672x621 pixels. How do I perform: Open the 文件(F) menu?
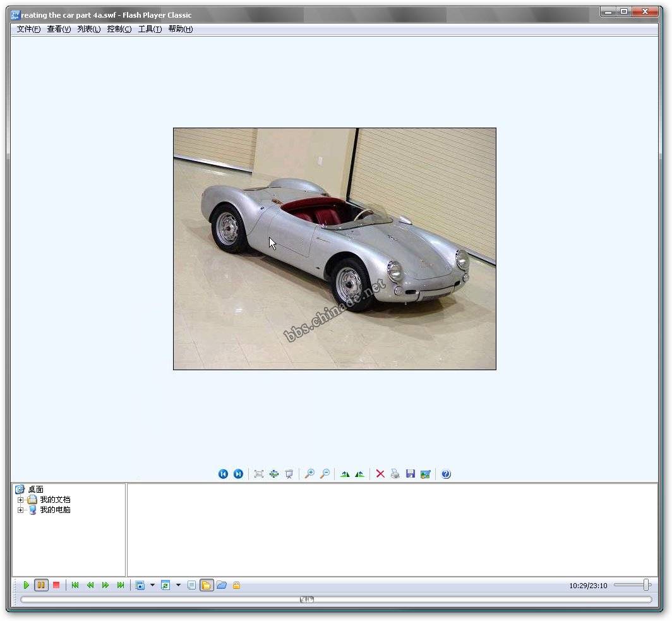pos(28,29)
